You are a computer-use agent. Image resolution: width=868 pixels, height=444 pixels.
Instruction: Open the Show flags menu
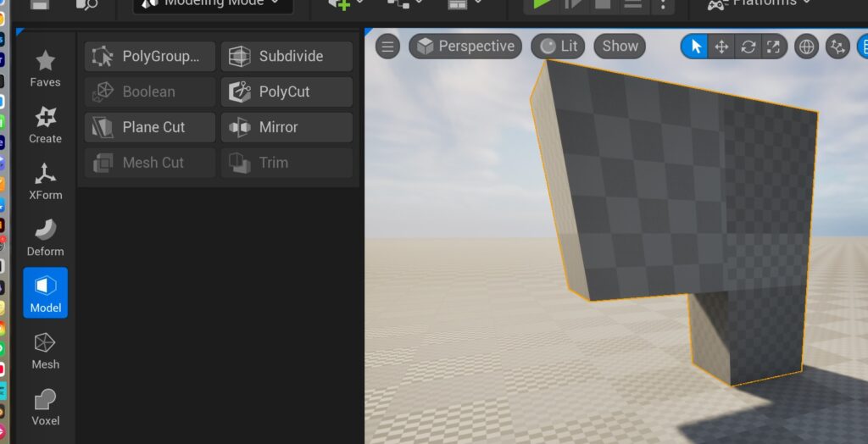pyautogui.click(x=620, y=47)
